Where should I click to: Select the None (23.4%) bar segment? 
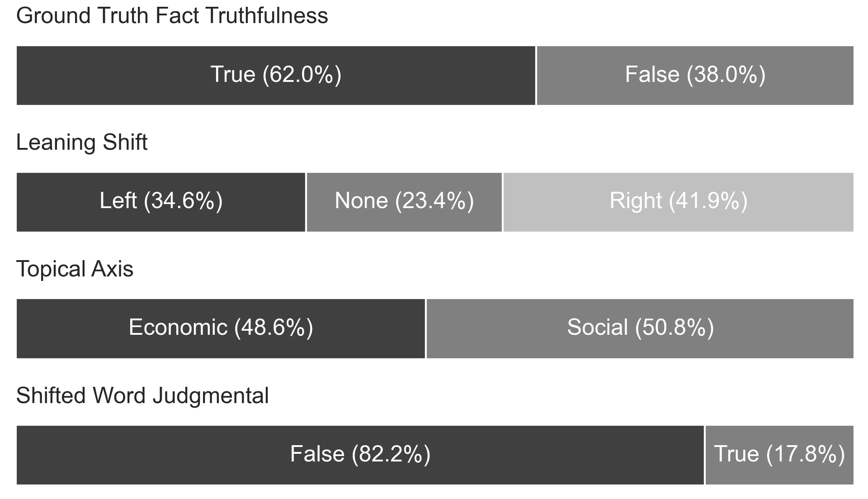(404, 202)
